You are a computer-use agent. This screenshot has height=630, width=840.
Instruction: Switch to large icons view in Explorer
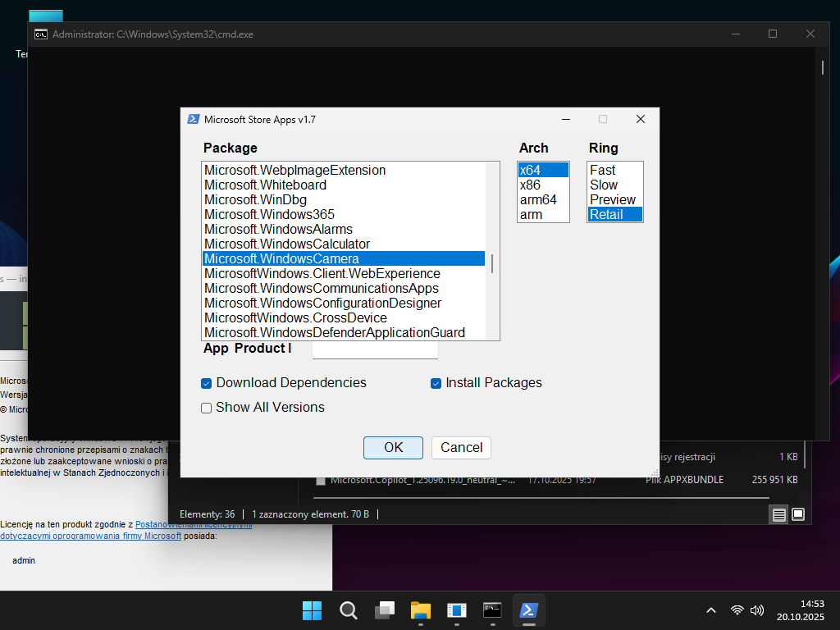[x=797, y=514]
